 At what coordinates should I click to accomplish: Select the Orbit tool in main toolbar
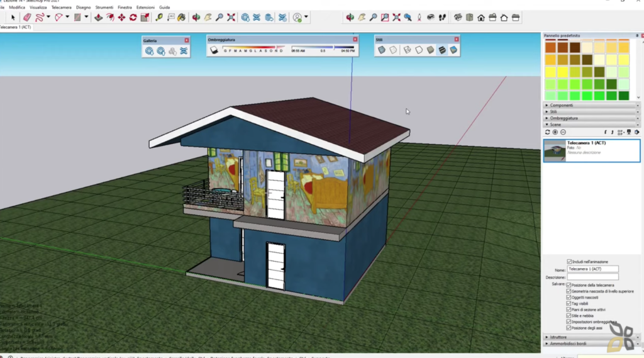pos(196,17)
